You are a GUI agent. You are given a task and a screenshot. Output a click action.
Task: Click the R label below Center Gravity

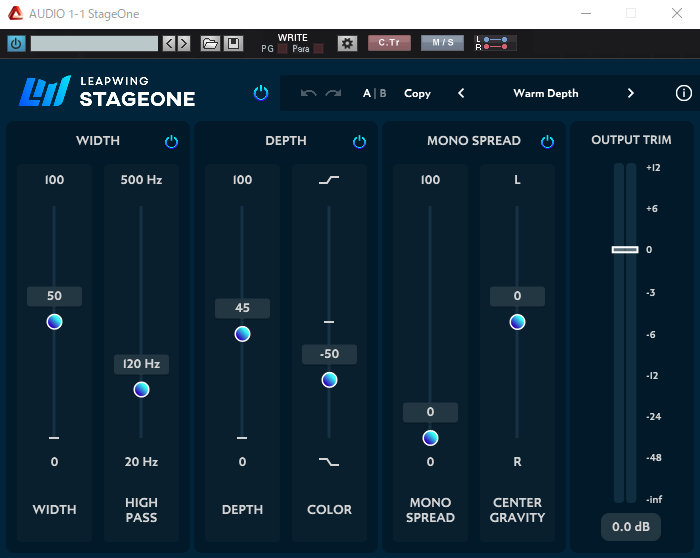pos(517,462)
